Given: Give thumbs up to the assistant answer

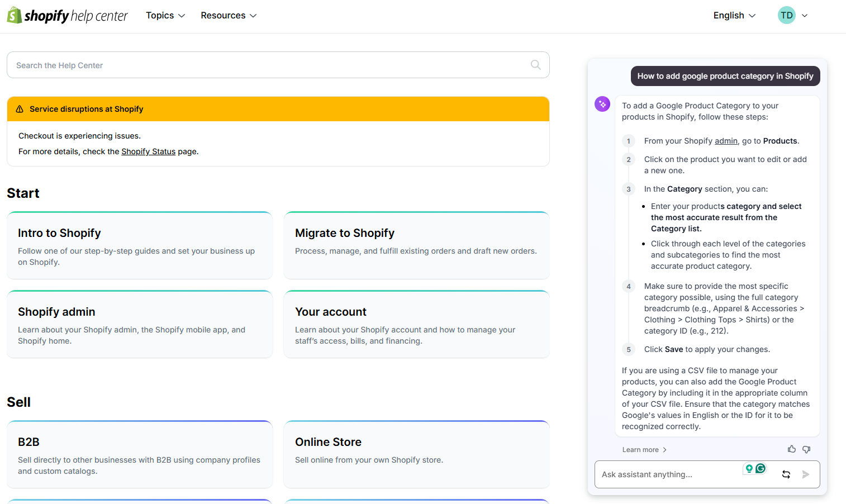Looking at the screenshot, I should (792, 449).
